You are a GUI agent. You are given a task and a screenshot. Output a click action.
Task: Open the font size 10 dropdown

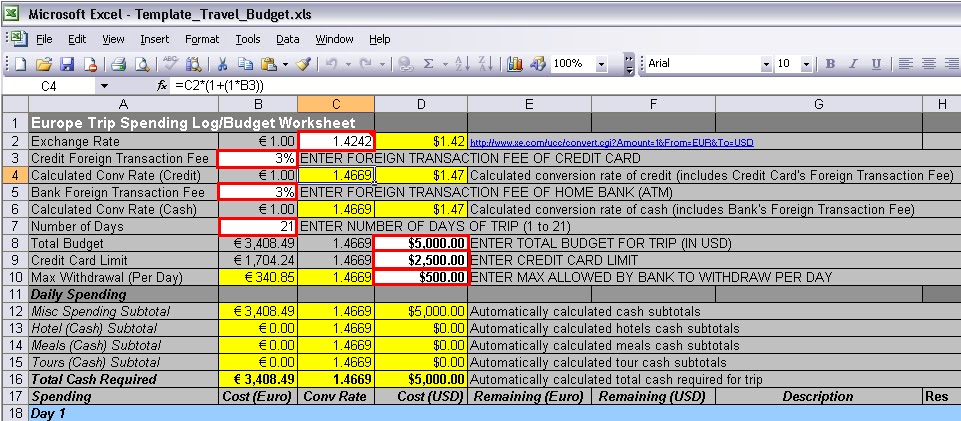tap(806, 64)
